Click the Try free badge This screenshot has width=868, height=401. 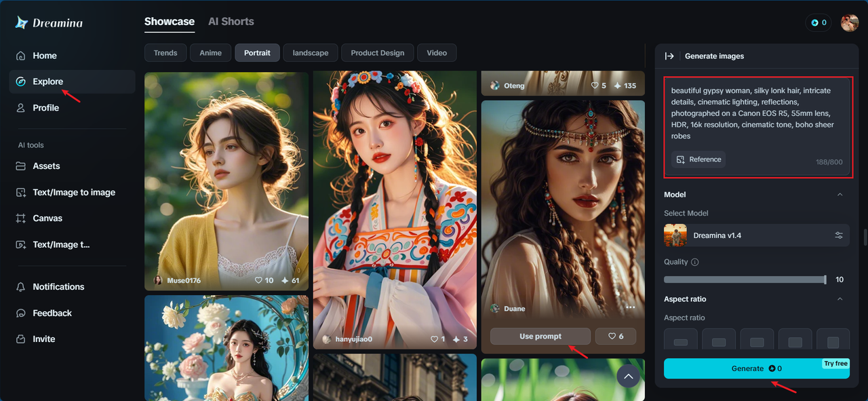click(835, 364)
